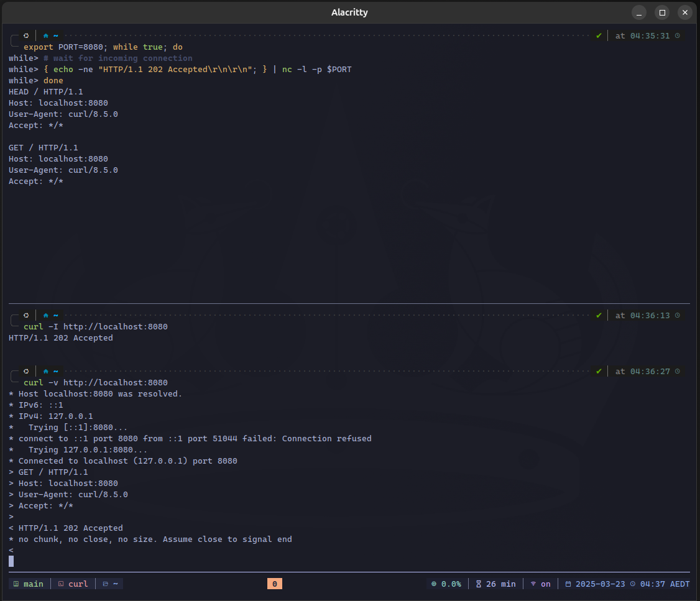Click the window icon next to curl
Screen dimensions: 700x601
61,584
